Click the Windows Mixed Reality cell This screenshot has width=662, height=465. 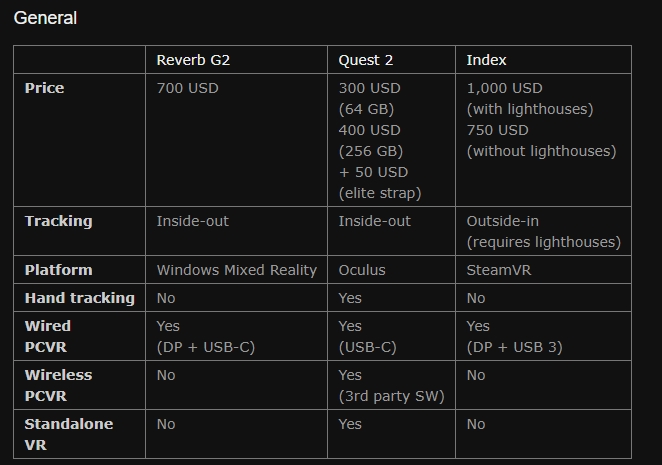pyautogui.click(x=236, y=270)
